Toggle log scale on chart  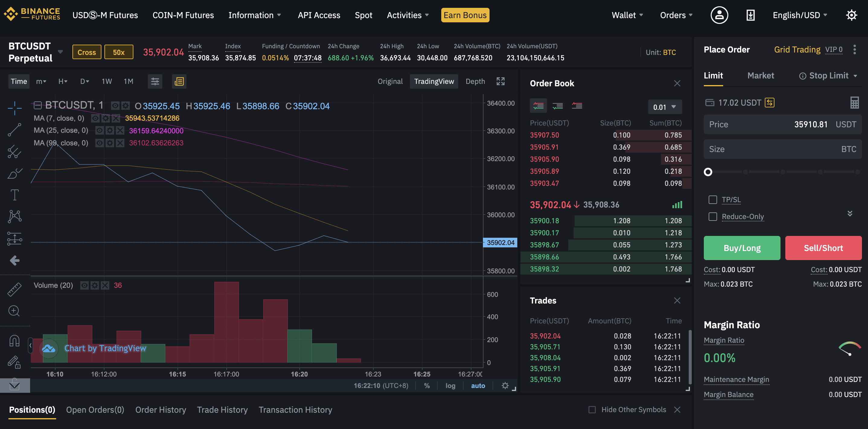[450, 386]
